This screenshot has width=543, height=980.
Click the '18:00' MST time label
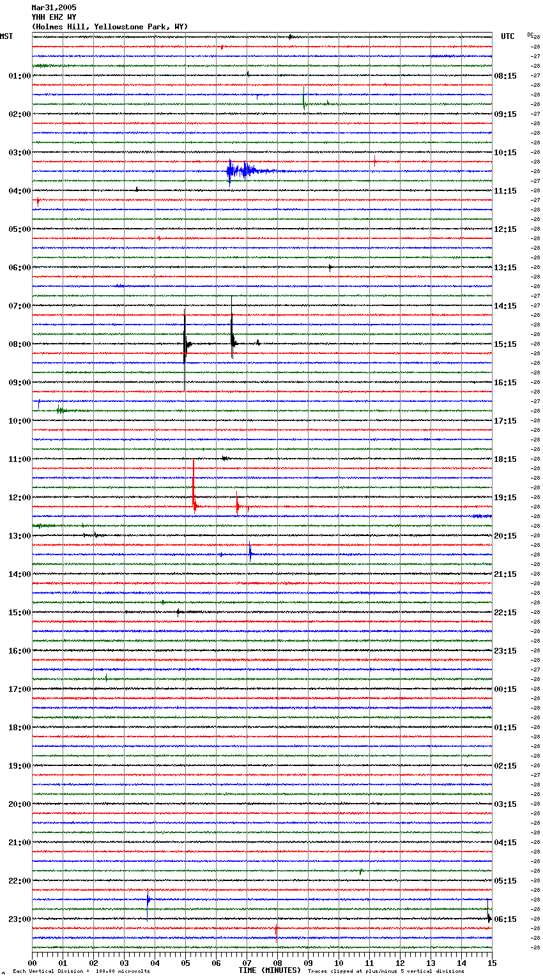[20, 728]
